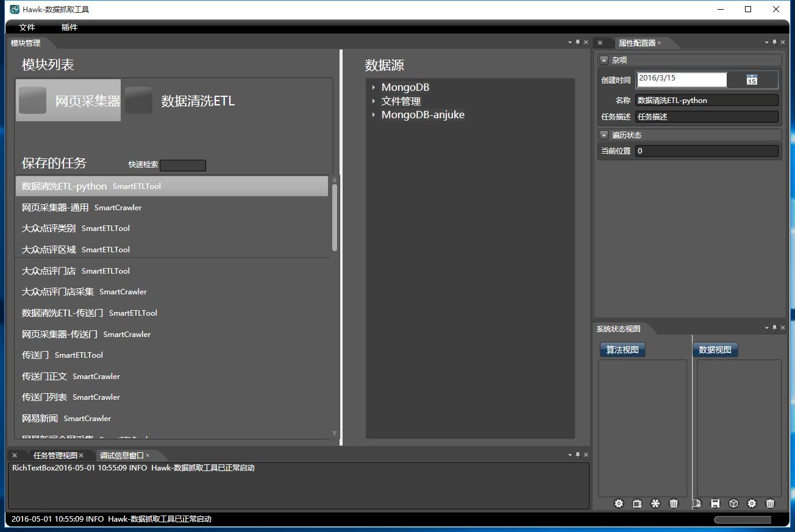795x532 pixels.
Task: Click the asterisk icon under 算法视图
Action: (655, 503)
